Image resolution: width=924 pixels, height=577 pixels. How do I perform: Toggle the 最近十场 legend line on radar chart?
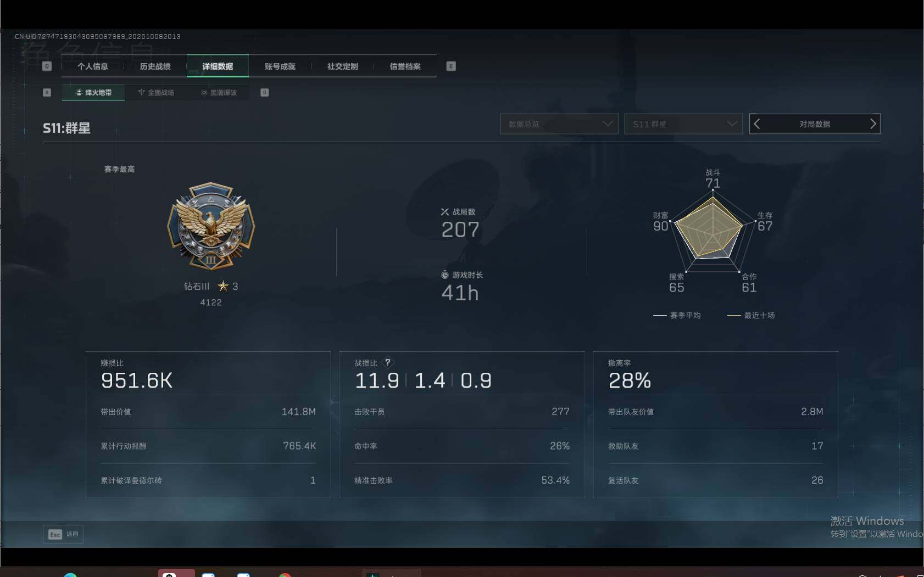pyautogui.click(x=751, y=315)
